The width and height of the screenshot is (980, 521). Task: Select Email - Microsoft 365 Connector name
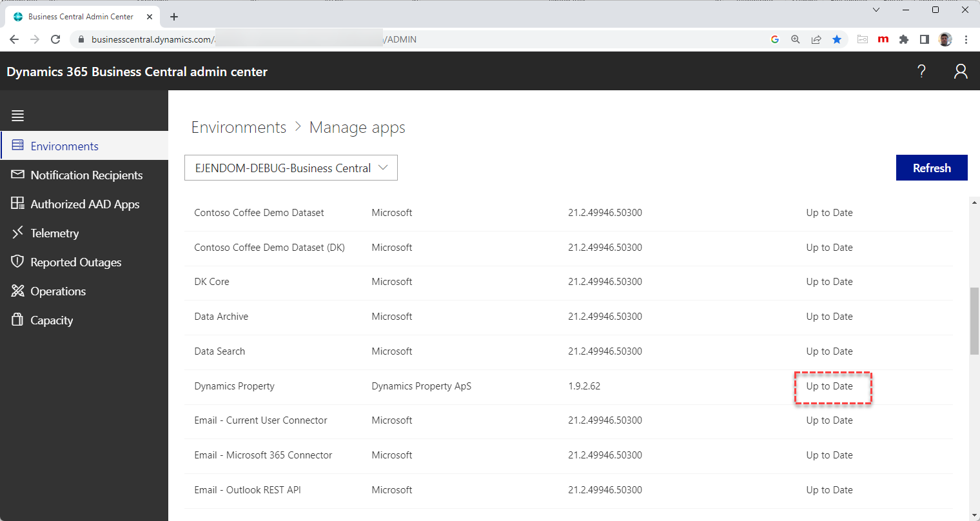pos(263,455)
